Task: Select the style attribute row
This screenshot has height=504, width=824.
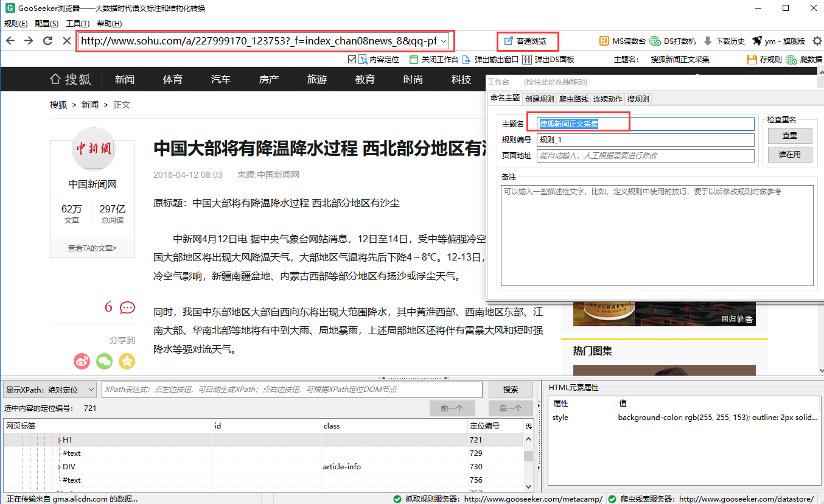Action: click(x=685, y=418)
